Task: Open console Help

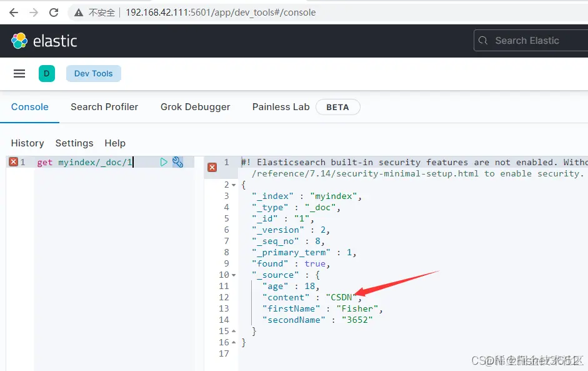Action: click(x=115, y=143)
